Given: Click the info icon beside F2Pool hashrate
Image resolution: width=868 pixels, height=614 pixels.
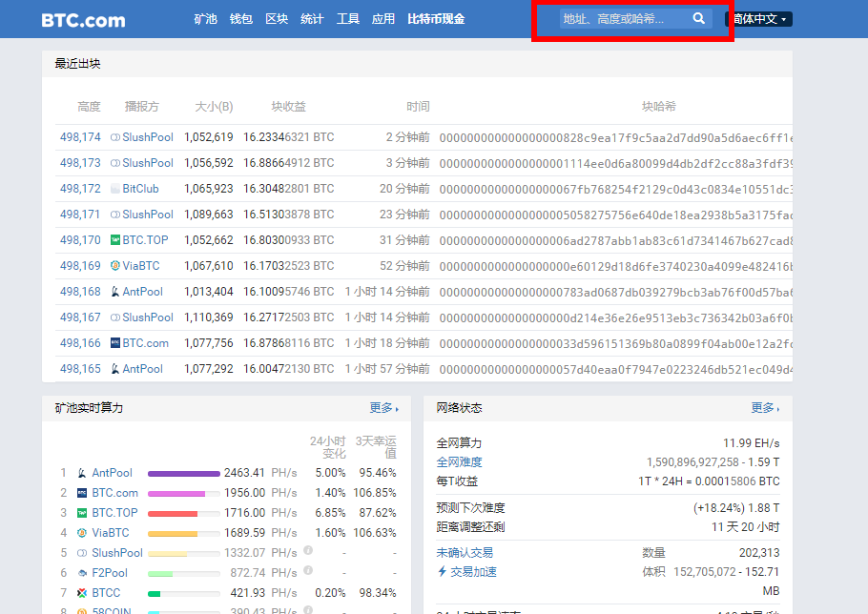Looking at the screenshot, I should (x=308, y=571).
